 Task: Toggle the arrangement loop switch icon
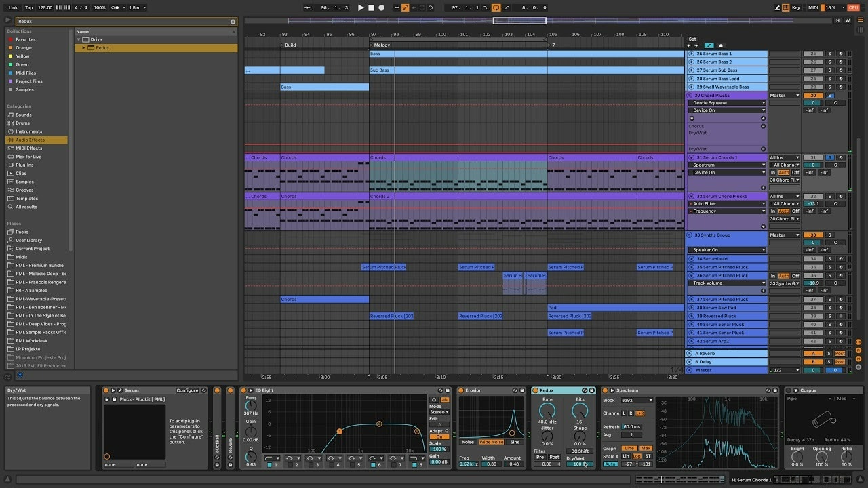(496, 7)
